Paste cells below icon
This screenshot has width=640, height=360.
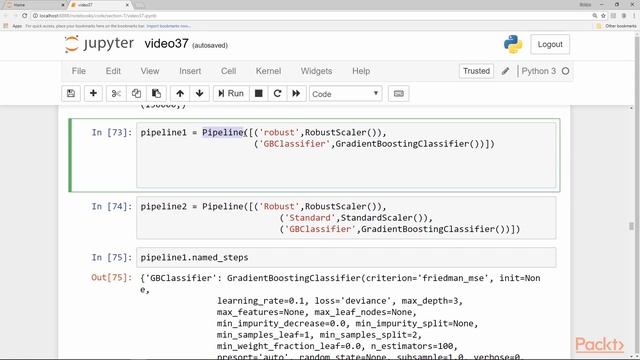(156, 93)
